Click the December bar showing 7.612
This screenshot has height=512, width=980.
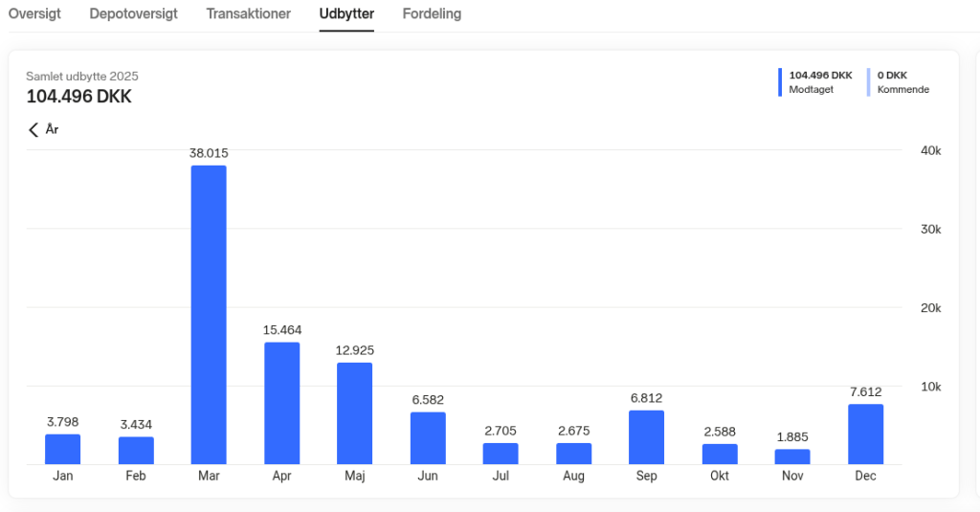click(x=865, y=434)
